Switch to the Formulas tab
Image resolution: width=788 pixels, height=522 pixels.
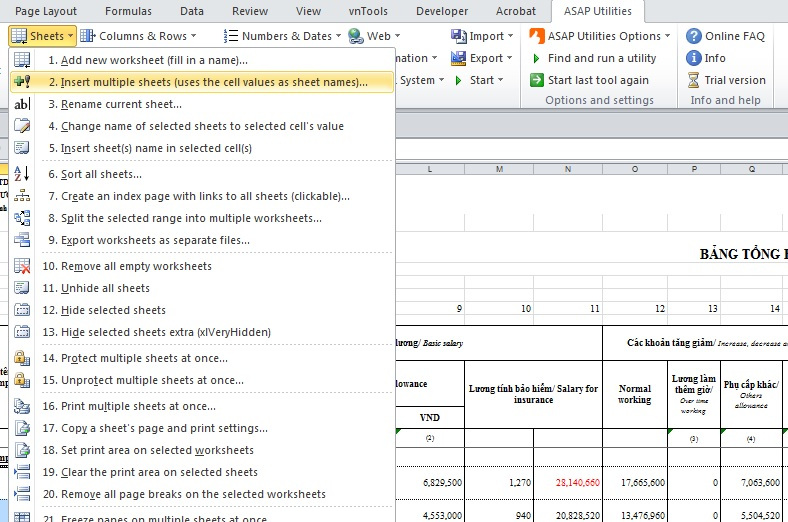tap(128, 11)
